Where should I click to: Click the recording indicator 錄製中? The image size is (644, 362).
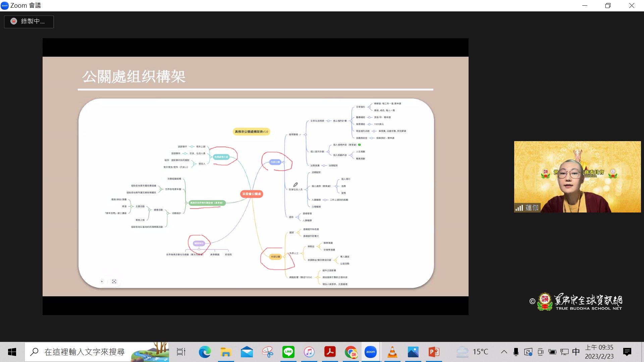(x=29, y=21)
